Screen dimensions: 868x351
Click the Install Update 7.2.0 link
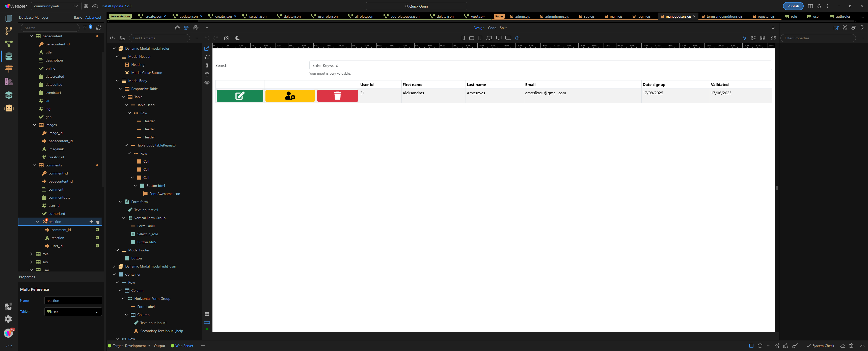point(116,6)
